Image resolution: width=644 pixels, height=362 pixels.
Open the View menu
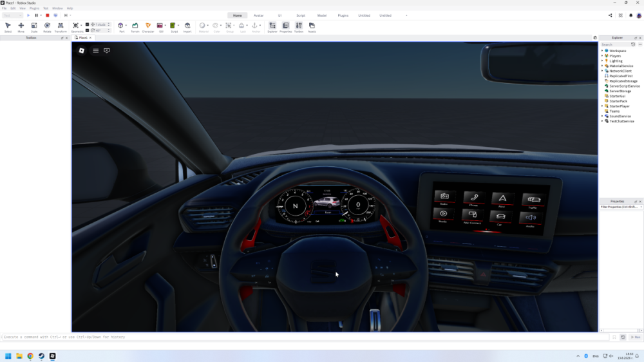pos(23,8)
